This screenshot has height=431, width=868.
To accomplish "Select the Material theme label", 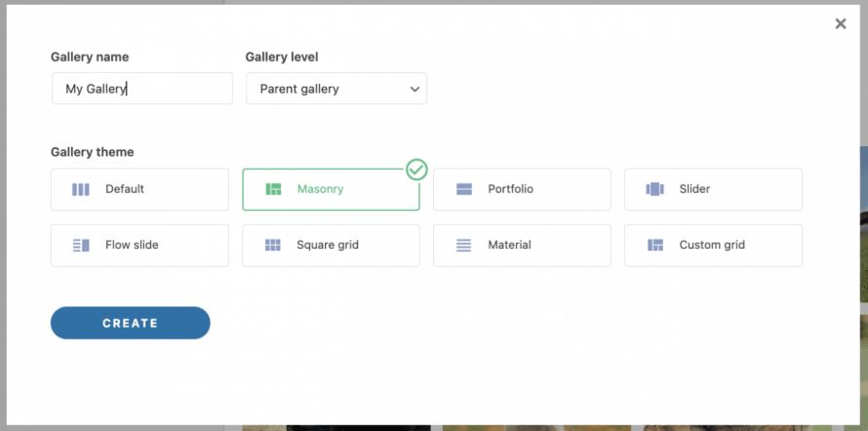I will (509, 246).
